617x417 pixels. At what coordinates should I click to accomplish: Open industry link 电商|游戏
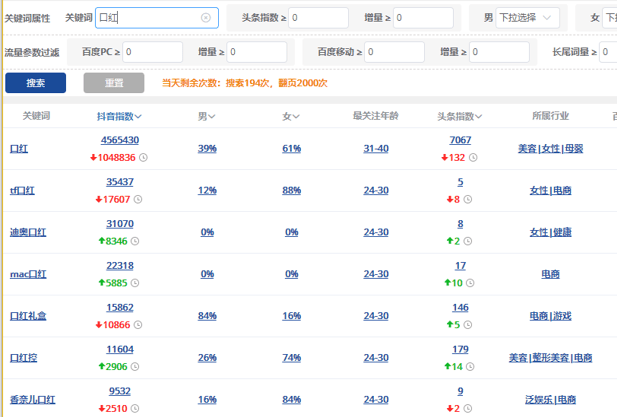[x=550, y=316]
